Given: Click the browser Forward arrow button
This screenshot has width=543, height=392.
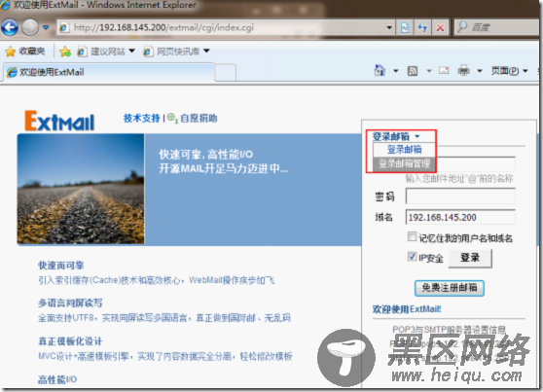Looking at the screenshot, I should [x=30, y=27].
